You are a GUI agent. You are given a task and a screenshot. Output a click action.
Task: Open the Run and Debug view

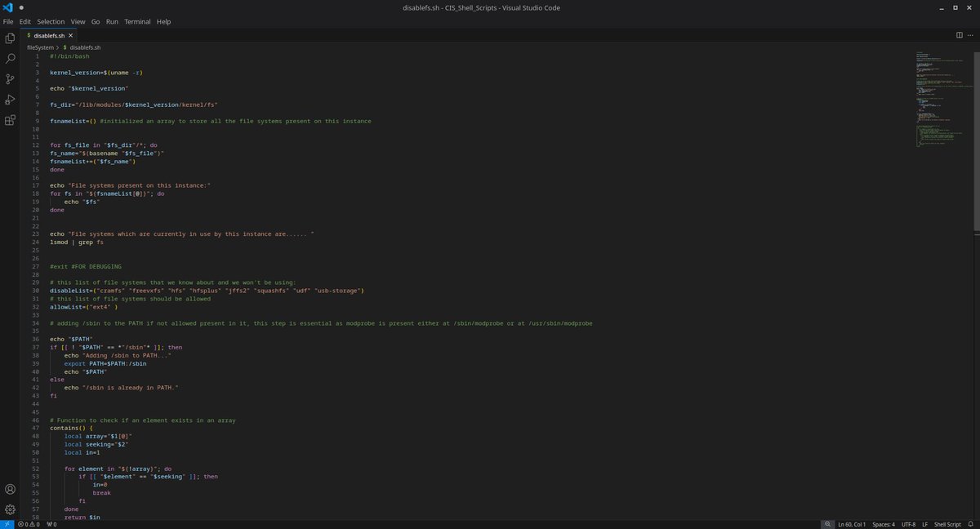[10, 99]
